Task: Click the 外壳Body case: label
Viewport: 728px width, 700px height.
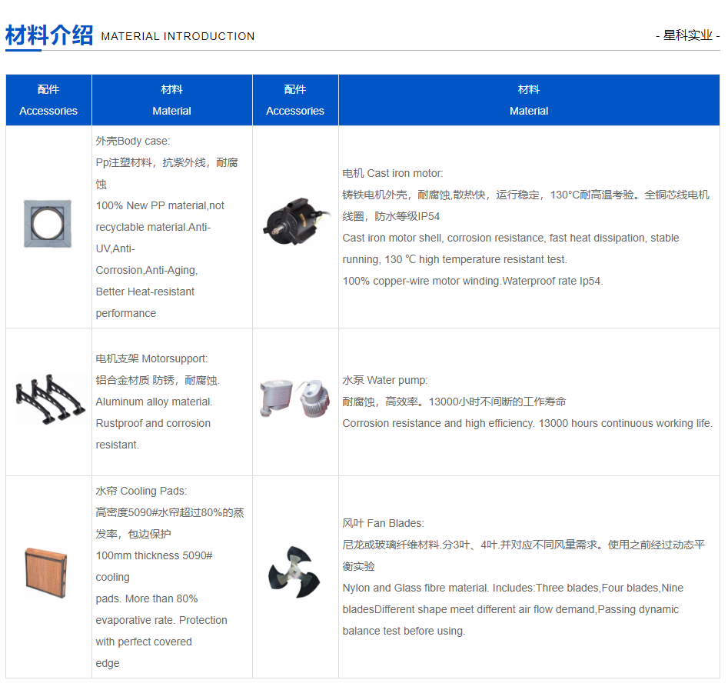Action: tap(133, 141)
